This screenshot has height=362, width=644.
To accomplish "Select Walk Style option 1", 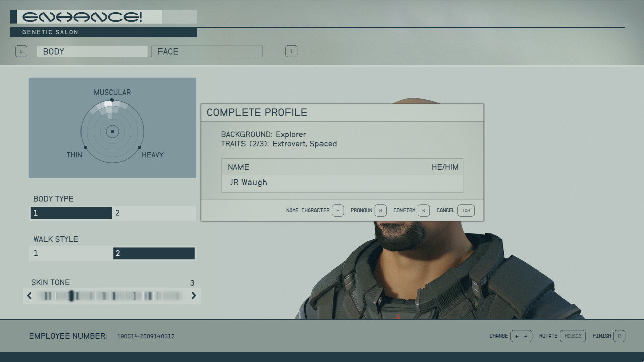I will click(70, 253).
